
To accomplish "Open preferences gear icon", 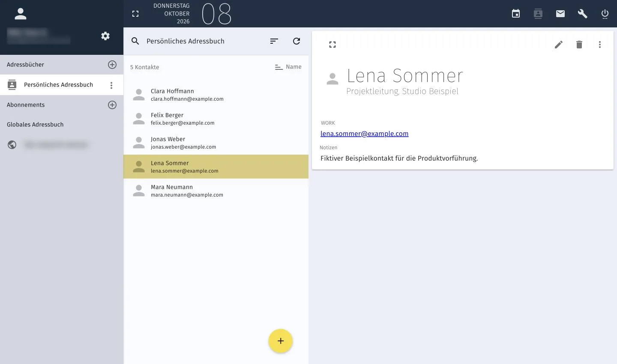I will (105, 36).
